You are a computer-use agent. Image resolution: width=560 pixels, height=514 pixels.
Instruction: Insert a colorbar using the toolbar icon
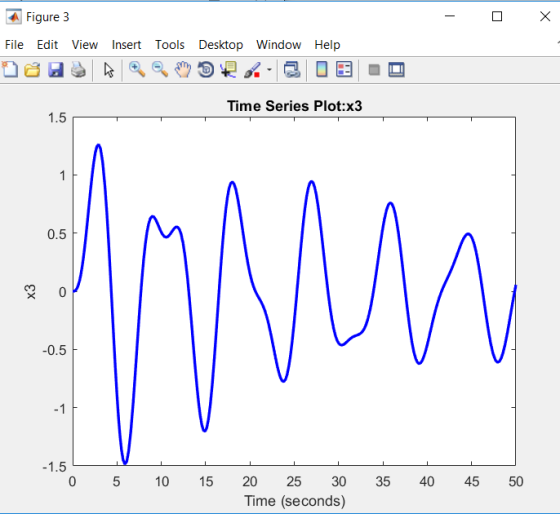322,69
